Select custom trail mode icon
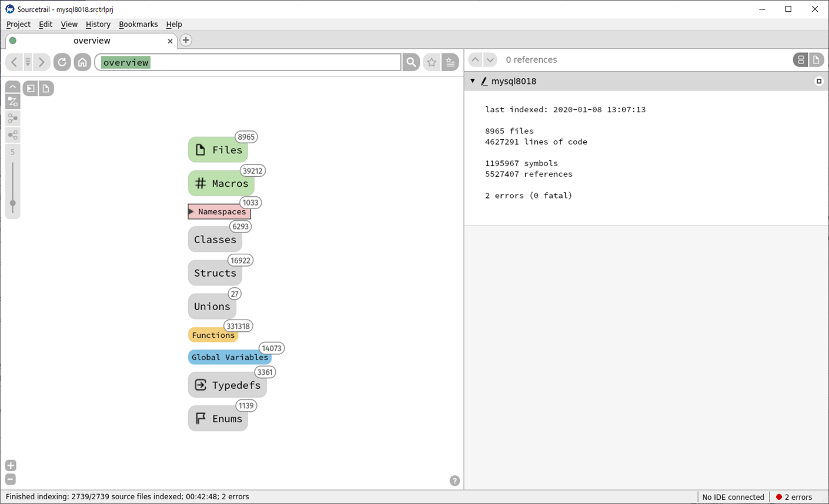This screenshot has height=504, width=829. (x=12, y=102)
